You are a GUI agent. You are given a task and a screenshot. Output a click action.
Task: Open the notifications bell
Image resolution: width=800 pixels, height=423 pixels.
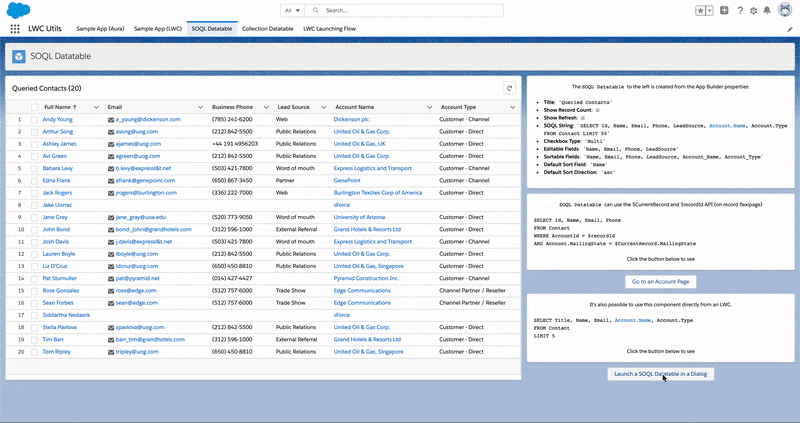(768, 10)
